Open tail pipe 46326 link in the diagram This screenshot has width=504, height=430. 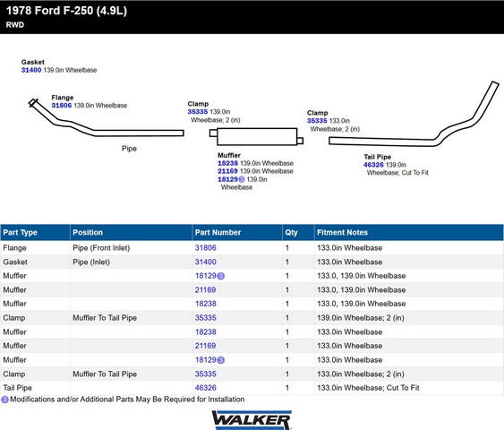[373, 165]
